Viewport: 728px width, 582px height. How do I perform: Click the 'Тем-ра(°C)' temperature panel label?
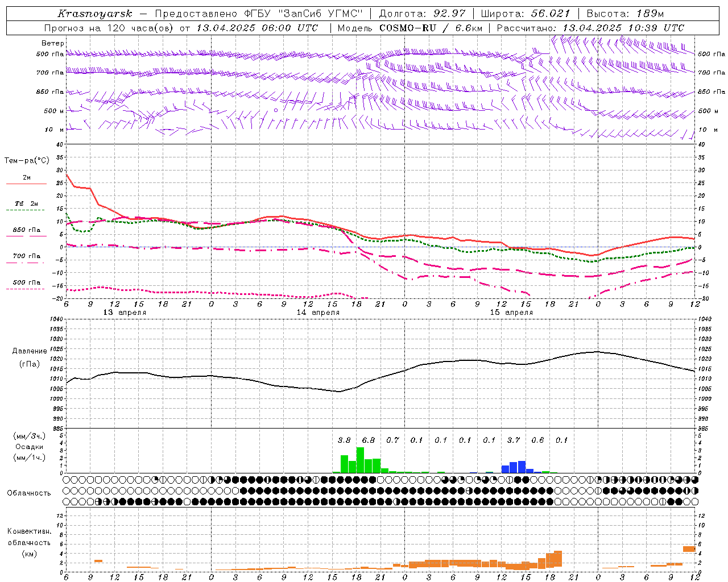[x=27, y=160]
